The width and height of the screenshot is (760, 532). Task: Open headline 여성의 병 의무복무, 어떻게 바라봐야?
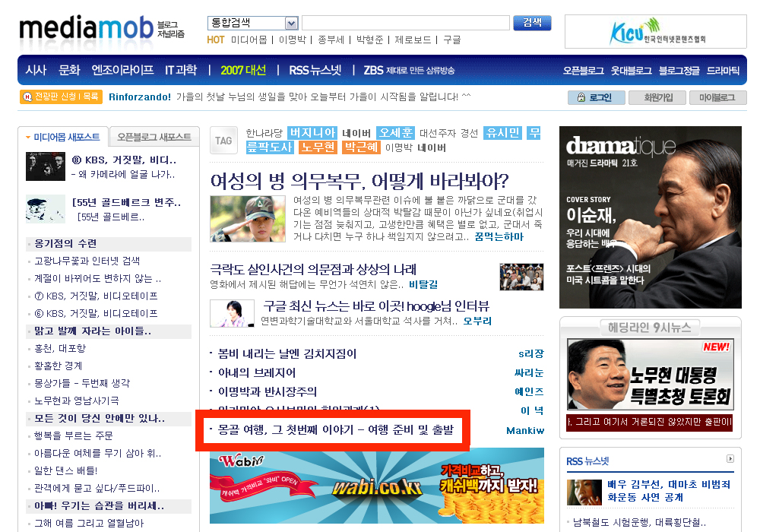(x=359, y=181)
